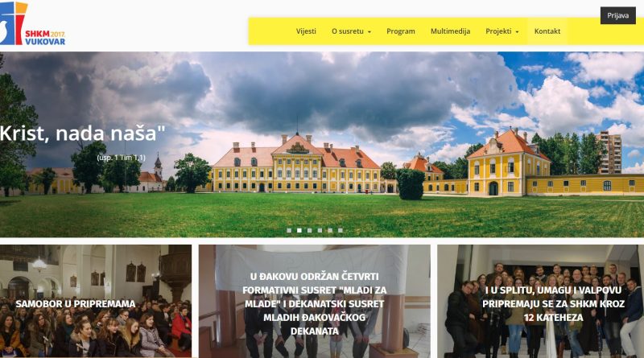644x358 pixels.
Task: Select the first carousel slide dot
Action: click(289, 231)
